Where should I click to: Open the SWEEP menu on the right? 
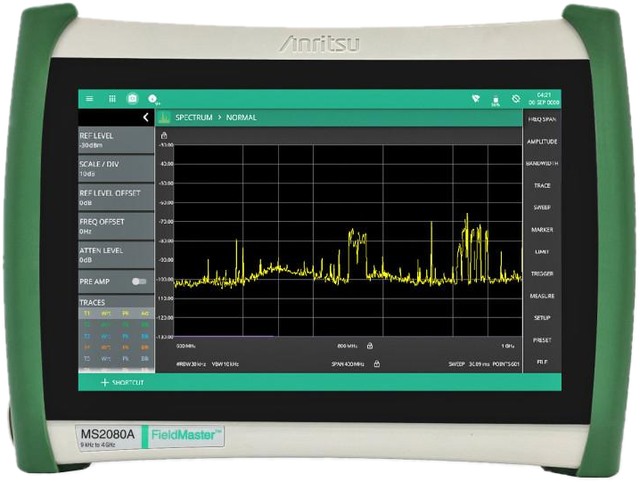542,207
